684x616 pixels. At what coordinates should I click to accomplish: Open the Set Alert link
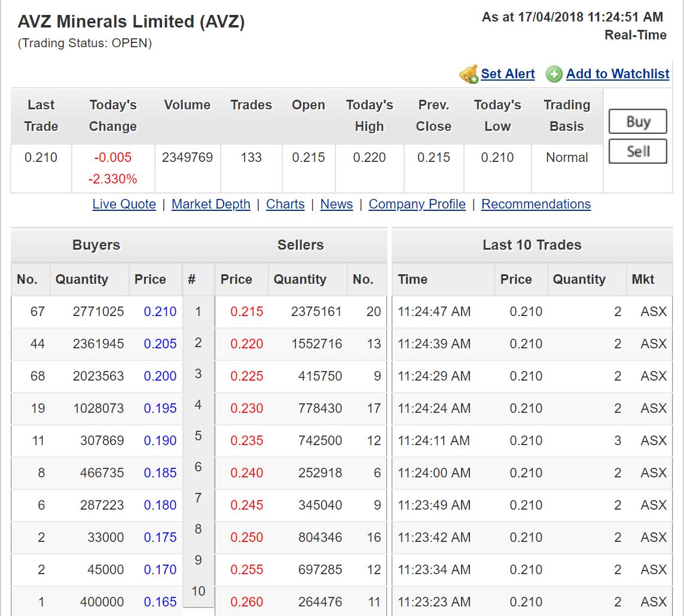(508, 74)
